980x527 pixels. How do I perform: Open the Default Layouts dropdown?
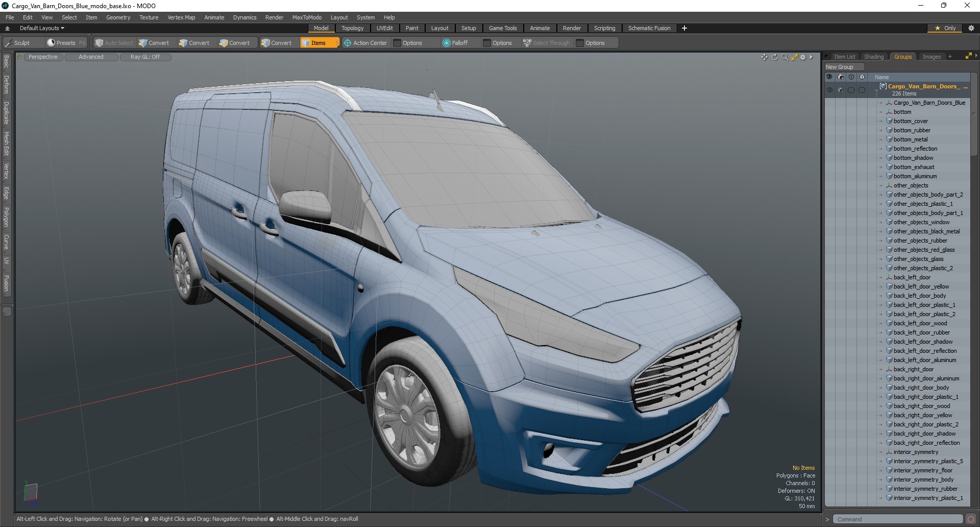pos(42,28)
